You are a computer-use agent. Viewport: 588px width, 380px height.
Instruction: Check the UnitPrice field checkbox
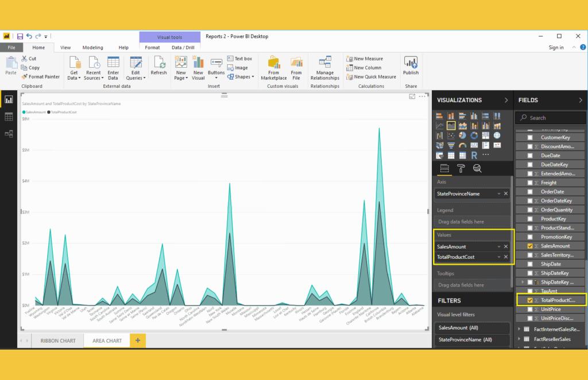[530, 309]
